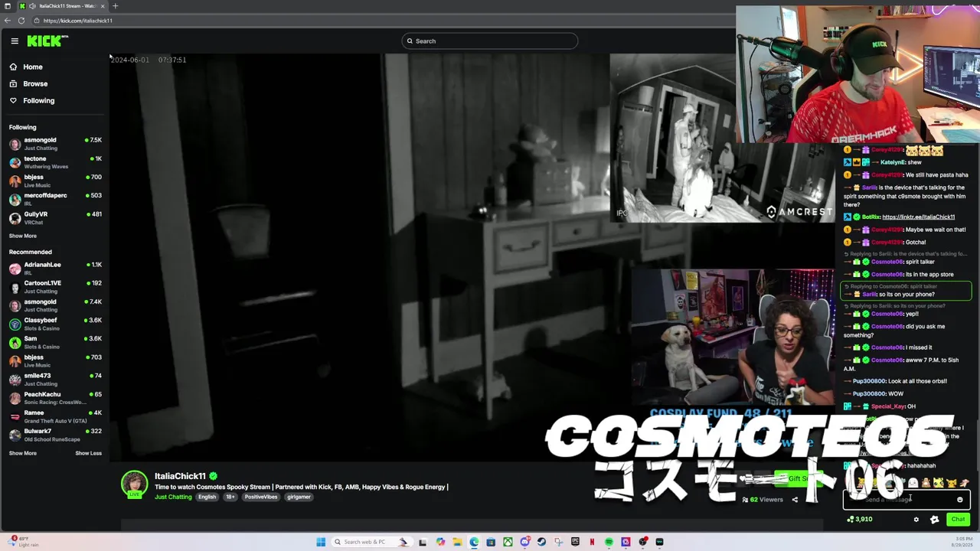This screenshot has width=980, height=551.
Task: Click taskbar Search web & PC box
Action: (x=372, y=542)
